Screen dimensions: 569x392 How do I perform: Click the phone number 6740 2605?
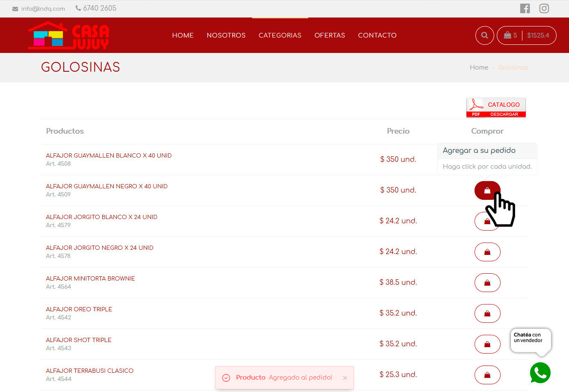pos(100,8)
